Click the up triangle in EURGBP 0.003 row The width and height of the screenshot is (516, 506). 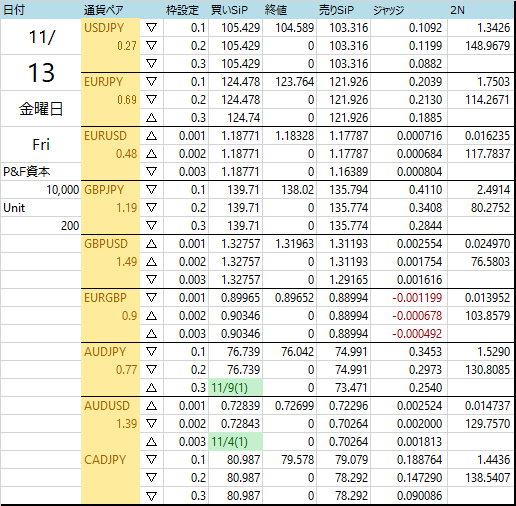(151, 334)
